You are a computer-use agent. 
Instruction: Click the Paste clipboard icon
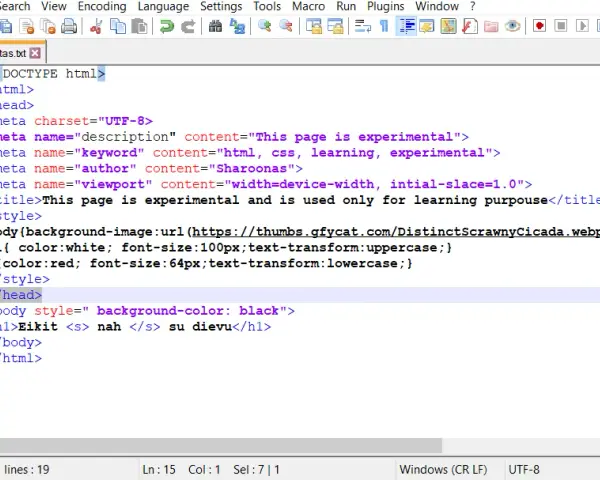[x=139, y=26]
